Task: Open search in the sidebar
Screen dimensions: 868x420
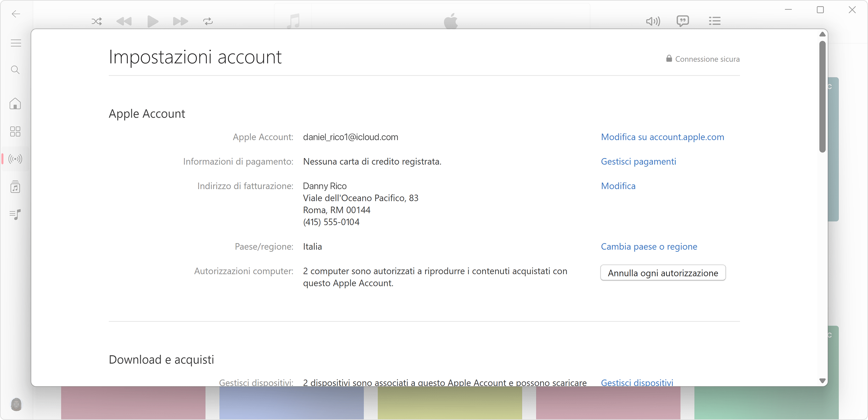Action: pos(15,70)
